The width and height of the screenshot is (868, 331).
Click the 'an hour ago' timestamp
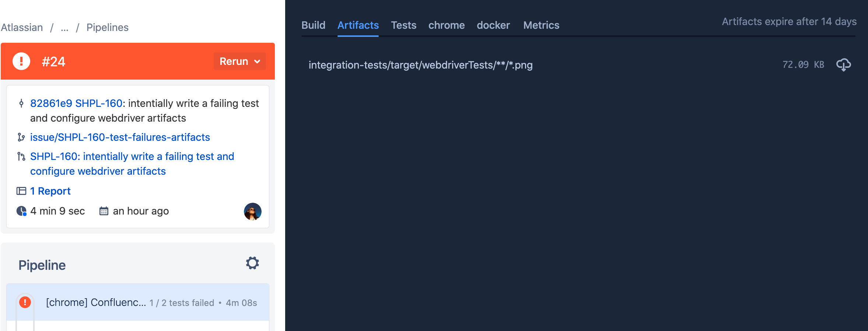141,211
